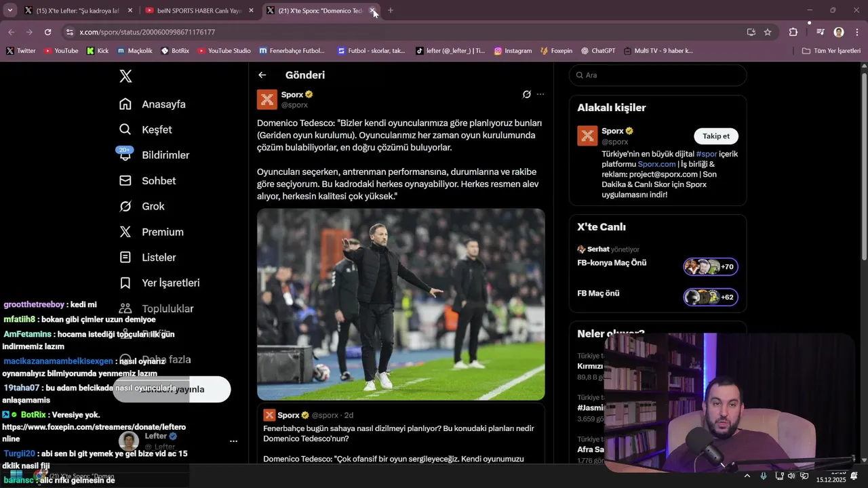Open the media controls icon
The height and width of the screenshot is (488, 868).
click(821, 32)
